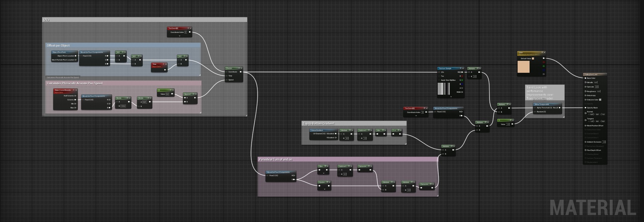Image resolution: width=644 pixels, height=222 pixels.
Task: Click the Mesh Particle Pivot Location pin
Action: (76, 60)
